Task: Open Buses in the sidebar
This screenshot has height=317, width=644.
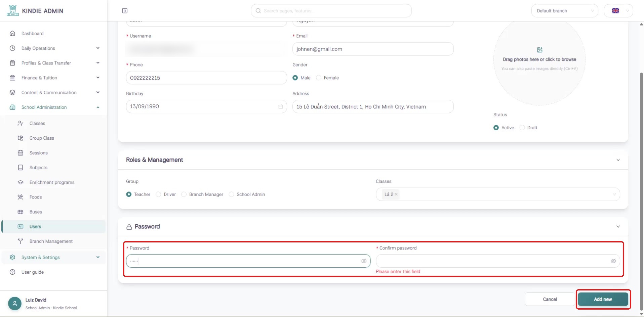Action: 36,212
